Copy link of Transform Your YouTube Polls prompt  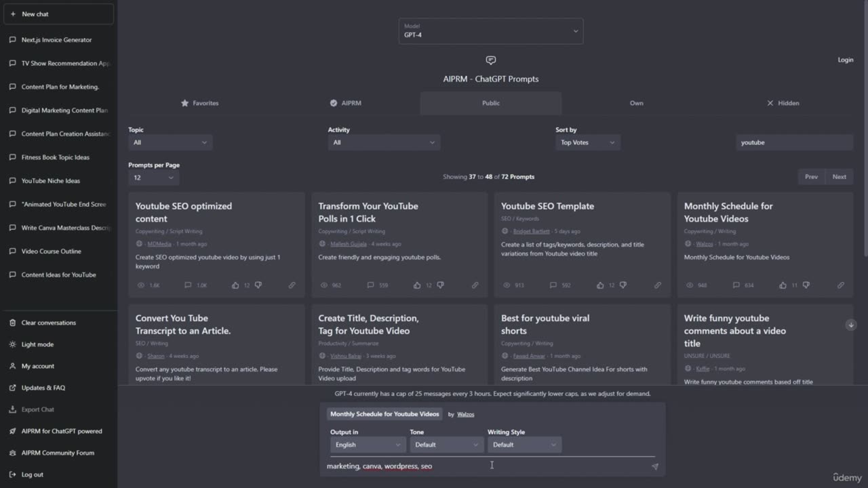pyautogui.click(x=475, y=285)
